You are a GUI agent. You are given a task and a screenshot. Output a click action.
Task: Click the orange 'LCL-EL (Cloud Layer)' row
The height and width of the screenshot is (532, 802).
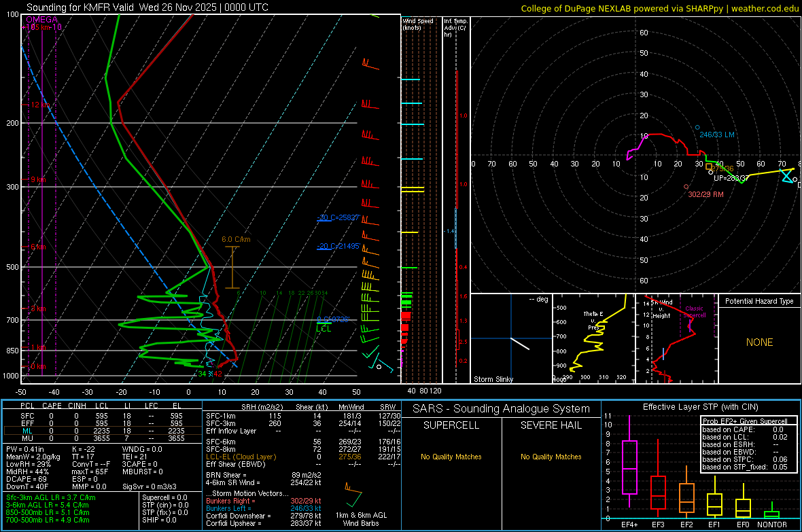point(303,457)
